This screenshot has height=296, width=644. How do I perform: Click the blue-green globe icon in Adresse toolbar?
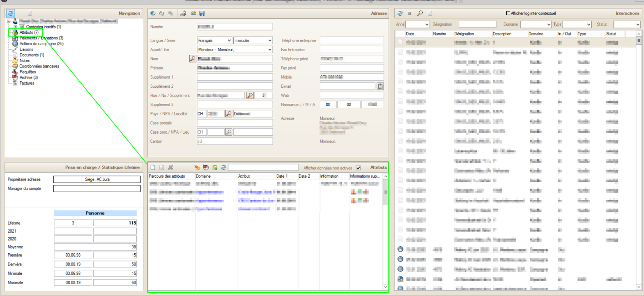(153, 13)
